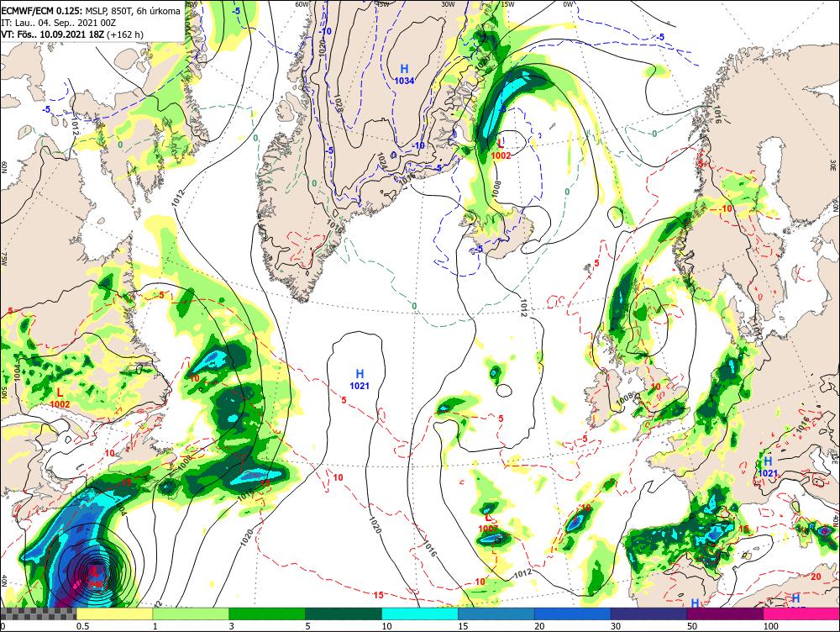This screenshot has height=632, width=840.
Task: Click the medium green 3–5 mm legend segment
Action: click(267, 614)
